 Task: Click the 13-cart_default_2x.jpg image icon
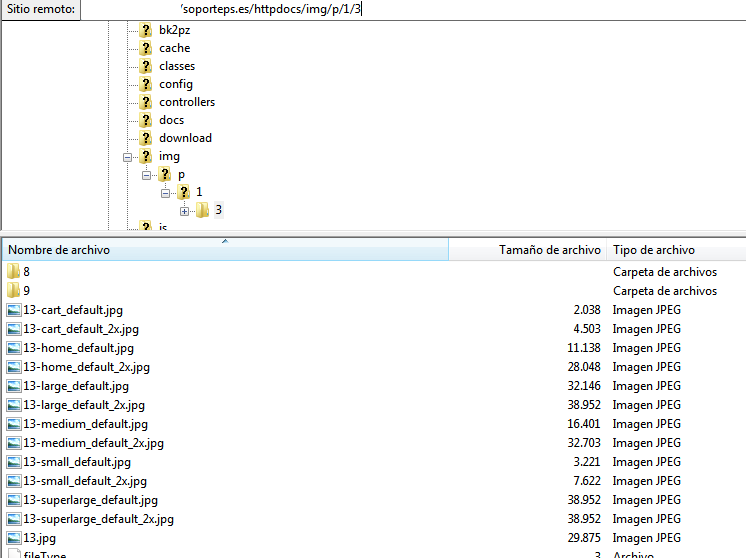tap(14, 329)
